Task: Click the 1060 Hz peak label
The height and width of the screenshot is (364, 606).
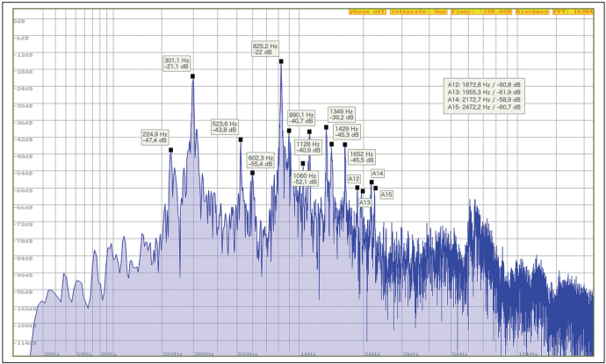Action: (305, 178)
